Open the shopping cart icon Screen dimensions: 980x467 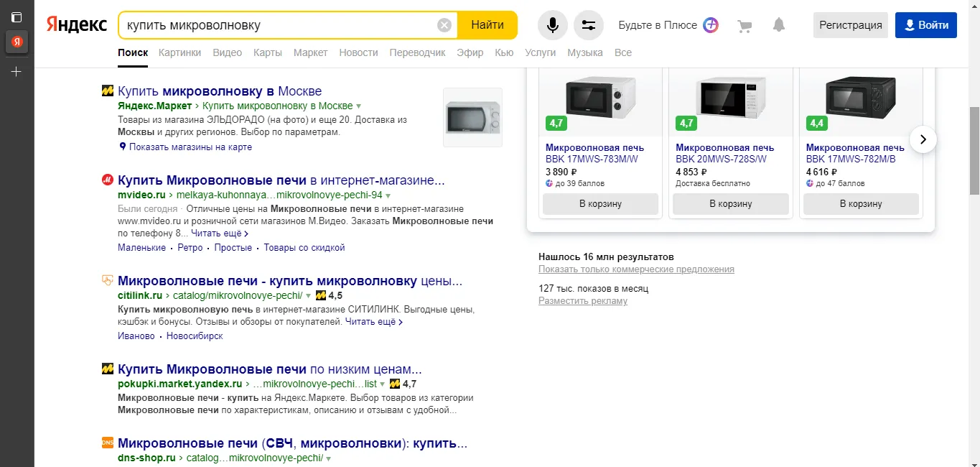(x=745, y=26)
